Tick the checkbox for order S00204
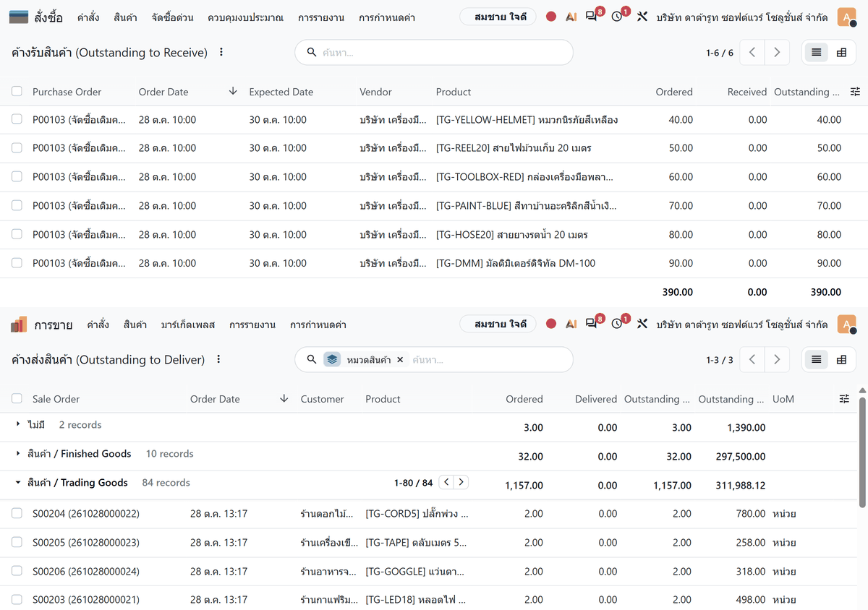Screen dimensions: 868x610 17,513
